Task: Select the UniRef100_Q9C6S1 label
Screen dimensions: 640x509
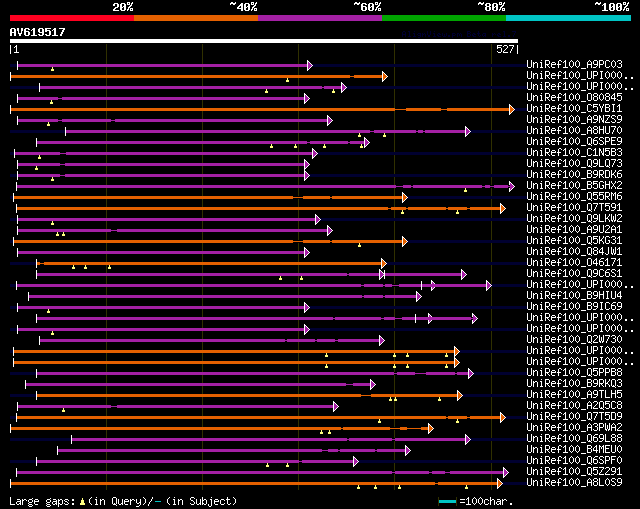Action: pyautogui.click(x=574, y=273)
